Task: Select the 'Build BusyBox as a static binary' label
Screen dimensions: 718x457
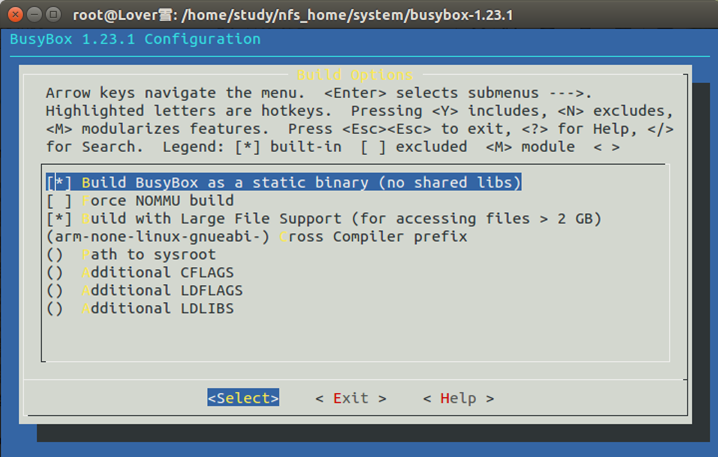Action: (x=302, y=183)
